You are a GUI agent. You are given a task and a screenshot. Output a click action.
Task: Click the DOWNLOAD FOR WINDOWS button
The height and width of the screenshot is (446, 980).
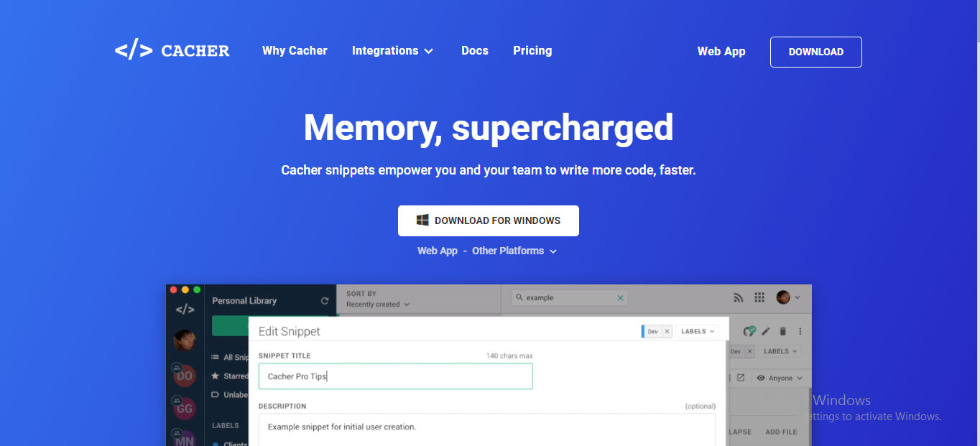click(x=489, y=220)
